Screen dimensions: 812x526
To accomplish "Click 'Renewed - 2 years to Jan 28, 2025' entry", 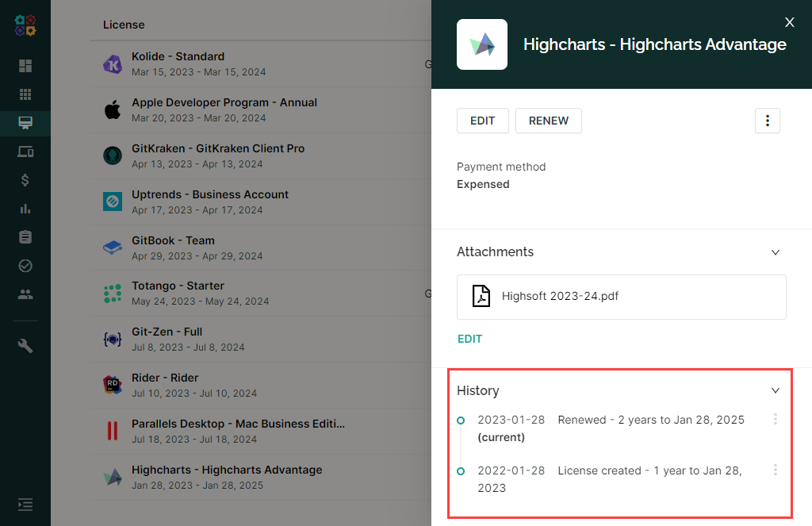I will coord(651,420).
